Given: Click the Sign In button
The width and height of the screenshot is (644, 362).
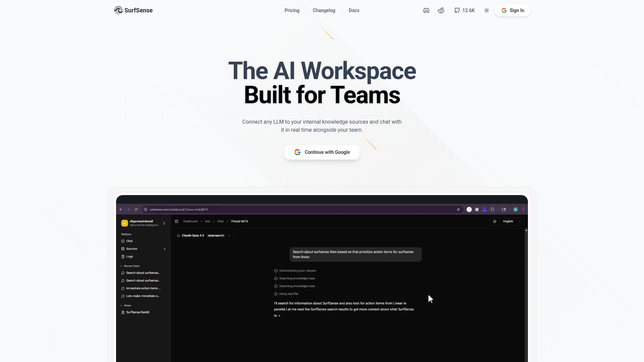Looking at the screenshot, I should [513, 10].
